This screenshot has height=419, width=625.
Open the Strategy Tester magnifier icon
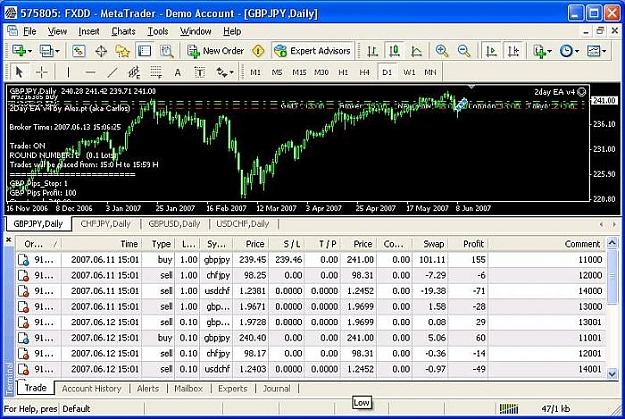click(167, 51)
